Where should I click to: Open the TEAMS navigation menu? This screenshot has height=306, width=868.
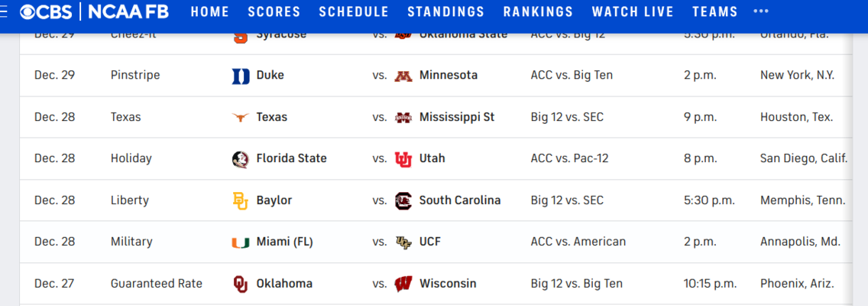pos(714,11)
